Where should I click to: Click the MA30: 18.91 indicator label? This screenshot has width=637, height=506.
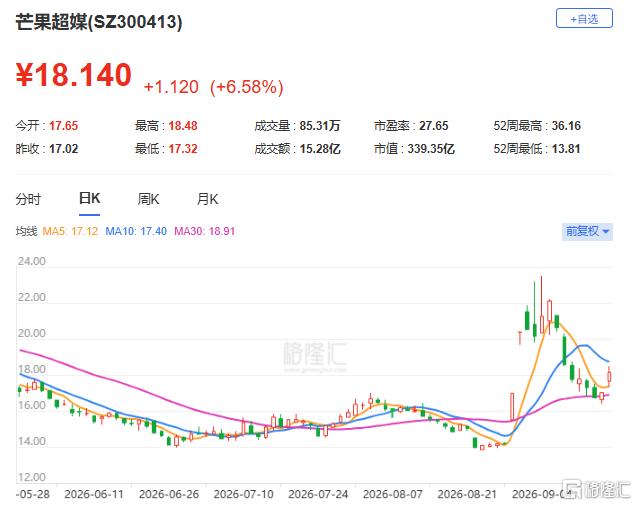click(204, 231)
